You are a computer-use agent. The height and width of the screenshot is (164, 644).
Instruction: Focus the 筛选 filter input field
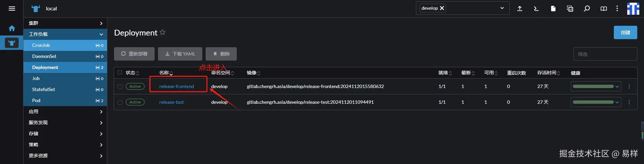click(605, 54)
